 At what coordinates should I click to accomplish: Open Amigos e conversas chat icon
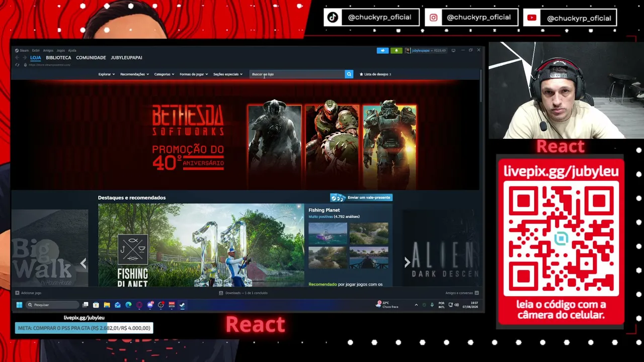click(476, 293)
